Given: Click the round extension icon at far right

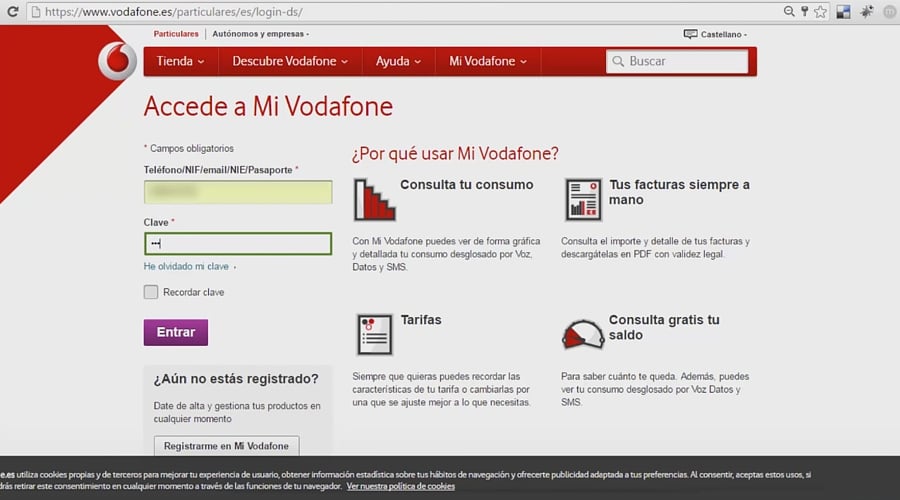Looking at the screenshot, I should pos(890,11).
